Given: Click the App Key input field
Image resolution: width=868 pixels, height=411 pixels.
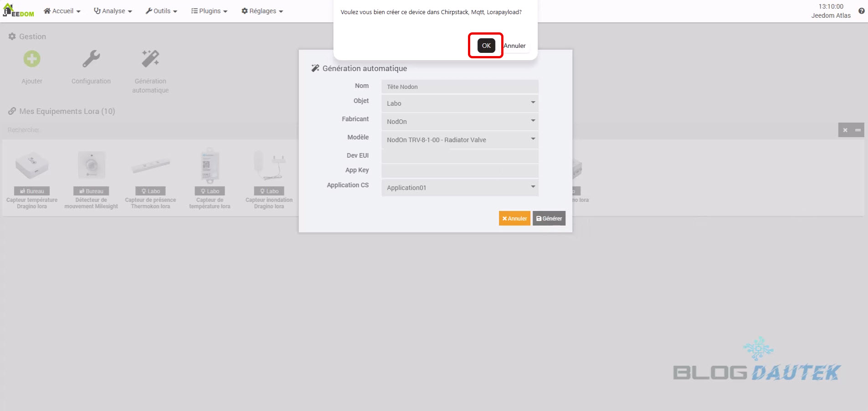Looking at the screenshot, I should click(460, 171).
